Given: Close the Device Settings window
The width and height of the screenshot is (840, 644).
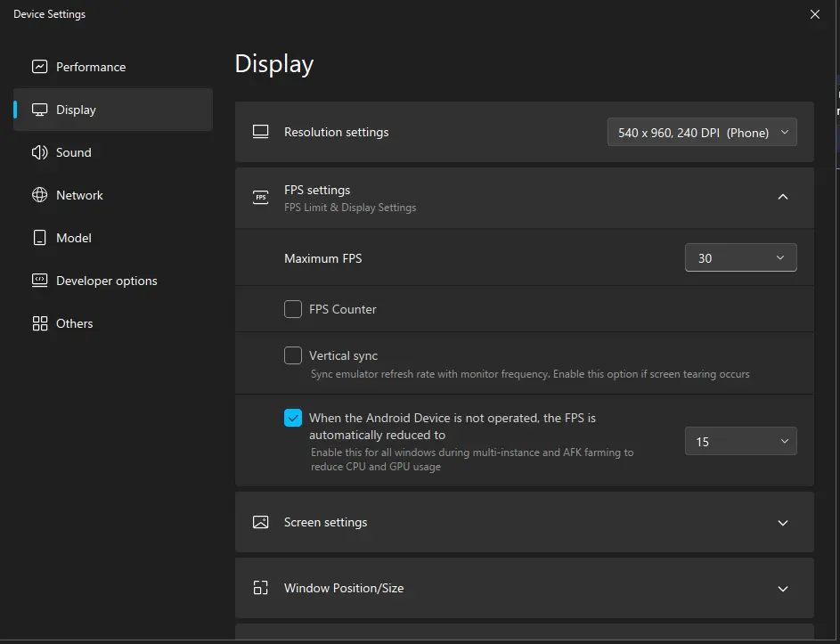Looking at the screenshot, I should point(815,14).
